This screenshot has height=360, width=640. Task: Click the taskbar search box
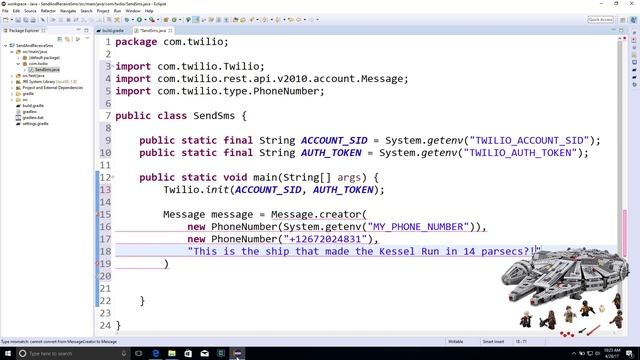pos(73,353)
